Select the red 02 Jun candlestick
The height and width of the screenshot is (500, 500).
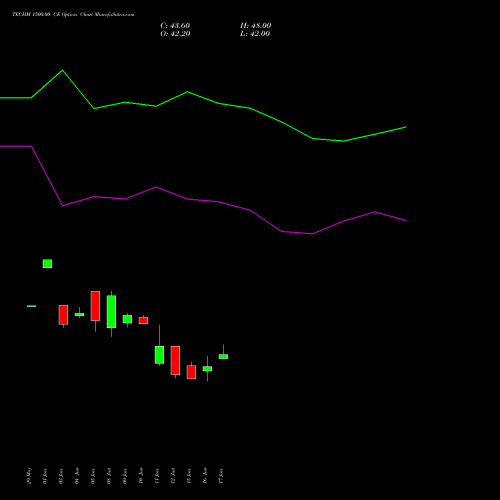coord(63,315)
